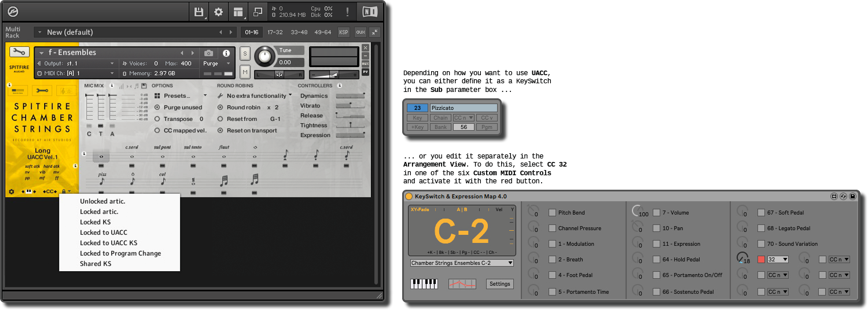Image resolution: width=868 pixels, height=310 pixels.
Task: Click the save icon in the KeySwitch device title bar
Action: (x=852, y=197)
